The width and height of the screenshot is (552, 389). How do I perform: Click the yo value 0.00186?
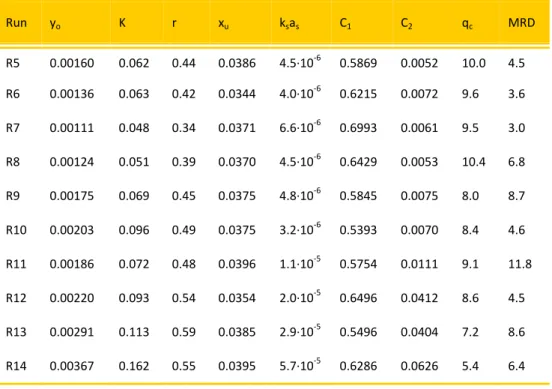pyautogui.click(x=72, y=264)
